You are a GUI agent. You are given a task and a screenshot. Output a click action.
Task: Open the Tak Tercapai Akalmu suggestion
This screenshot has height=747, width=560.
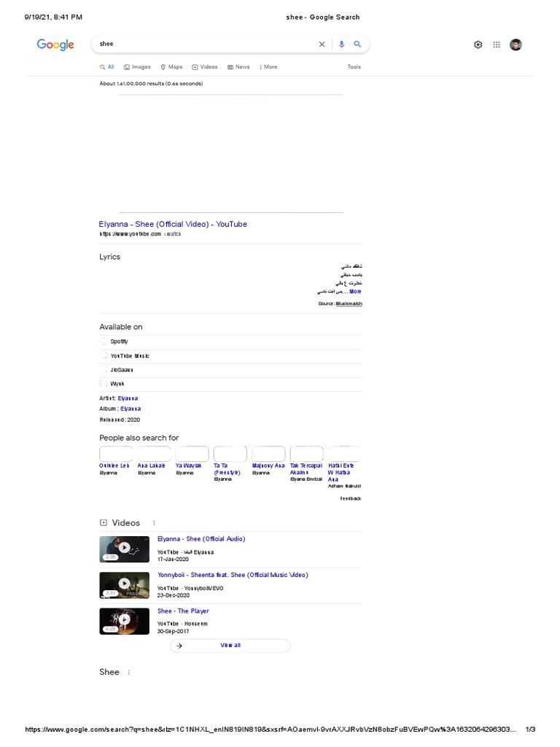306,469
